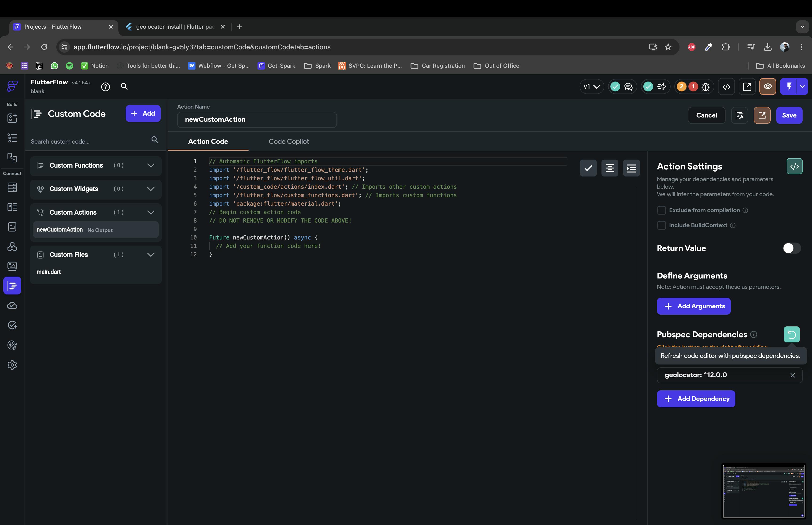Screen dimensions: 812x525
Task: Enable the Exclude from compilation checkbox
Action: [x=661, y=210]
